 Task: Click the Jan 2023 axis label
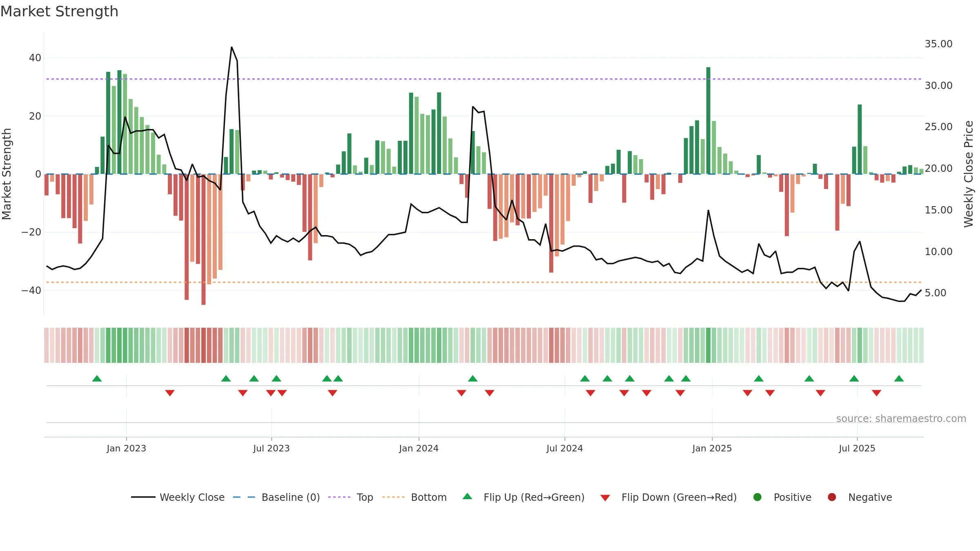coord(127,448)
